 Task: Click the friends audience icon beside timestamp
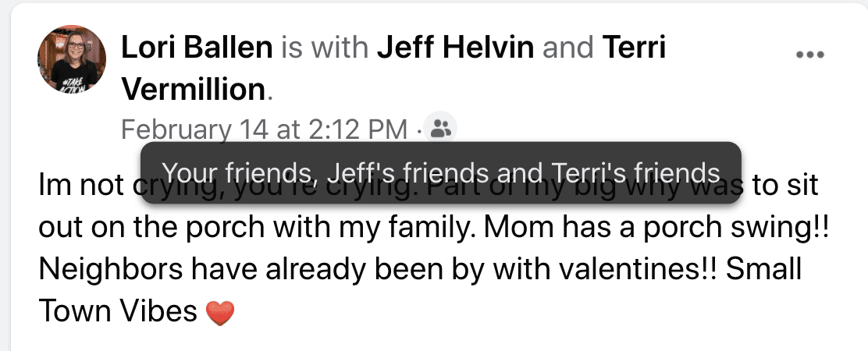click(441, 129)
